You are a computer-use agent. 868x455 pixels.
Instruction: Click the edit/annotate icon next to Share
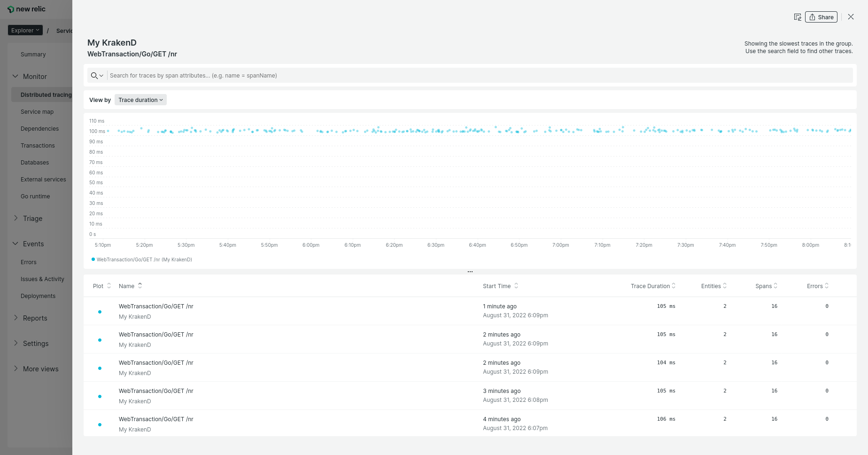click(x=798, y=17)
